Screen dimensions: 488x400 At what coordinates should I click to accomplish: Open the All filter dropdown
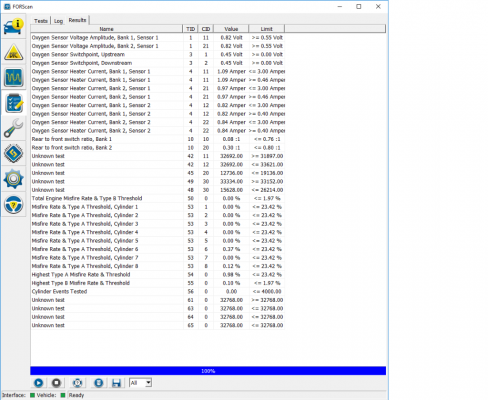pyautogui.click(x=140, y=383)
